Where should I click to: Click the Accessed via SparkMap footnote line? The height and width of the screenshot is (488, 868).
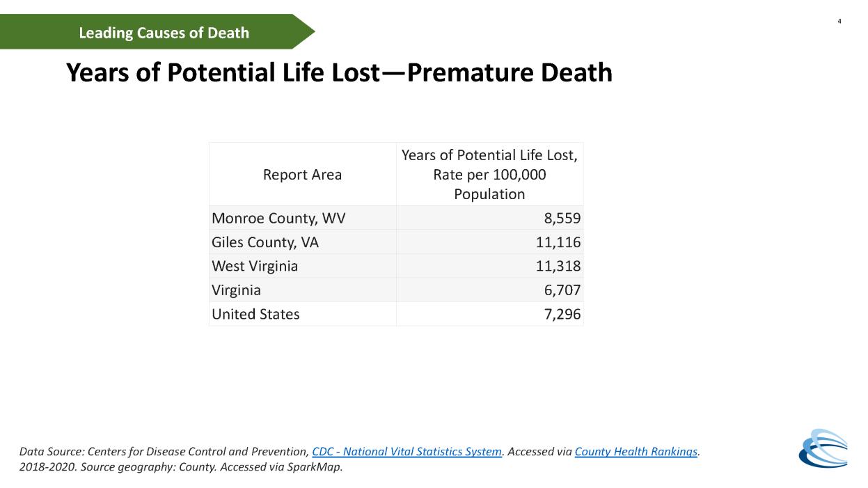(x=182, y=467)
